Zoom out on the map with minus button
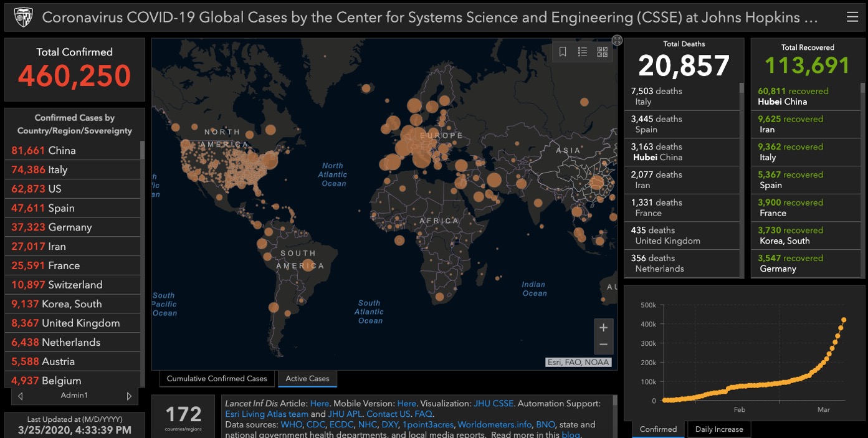 pos(603,345)
